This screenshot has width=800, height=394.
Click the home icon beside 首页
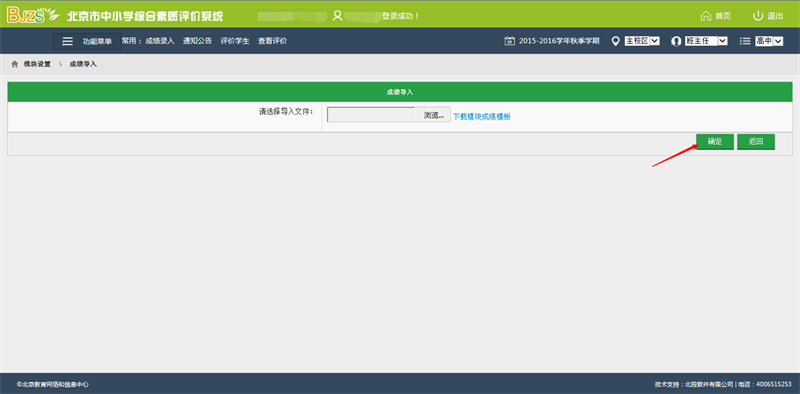coord(706,16)
